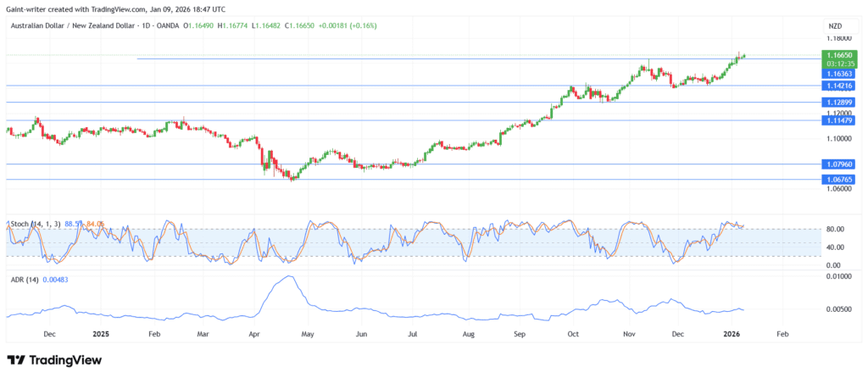
Task: Click the 1.10000 price scale value
Action: [x=838, y=138]
